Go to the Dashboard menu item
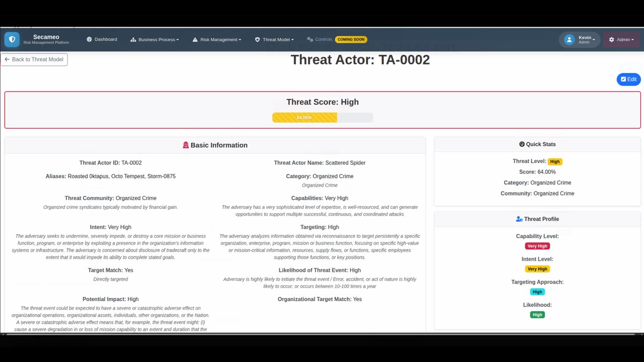This screenshot has height=362, width=644. click(x=102, y=39)
